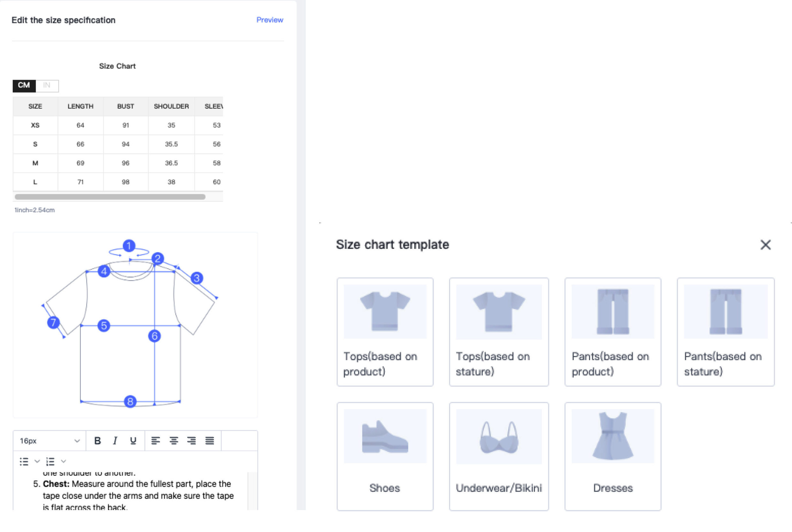This screenshot has width=792, height=532.
Task: Switch measurement units to CM
Action: point(24,86)
